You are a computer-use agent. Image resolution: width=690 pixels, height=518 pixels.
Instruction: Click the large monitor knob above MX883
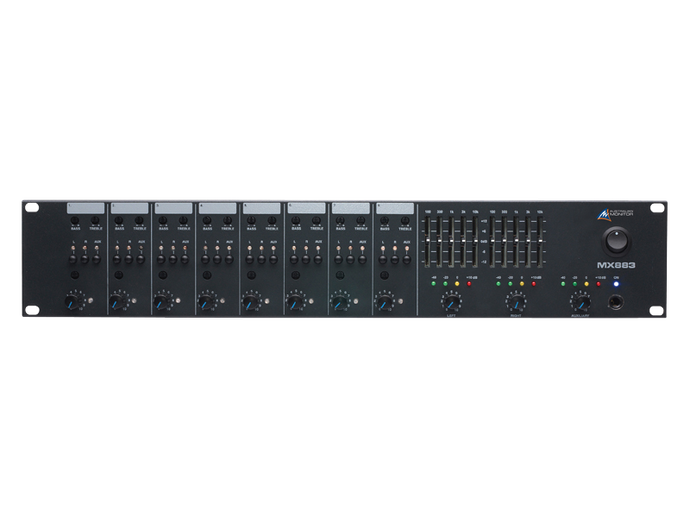(x=616, y=241)
